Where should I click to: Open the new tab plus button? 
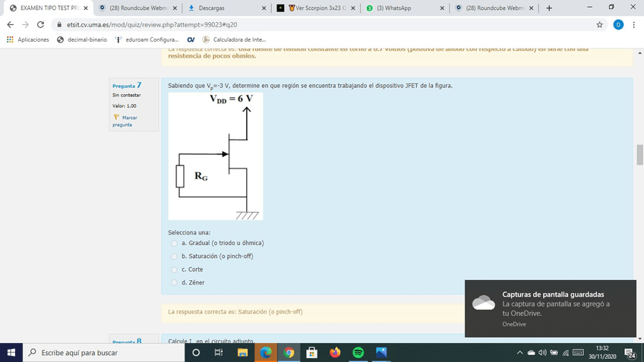[x=549, y=8]
